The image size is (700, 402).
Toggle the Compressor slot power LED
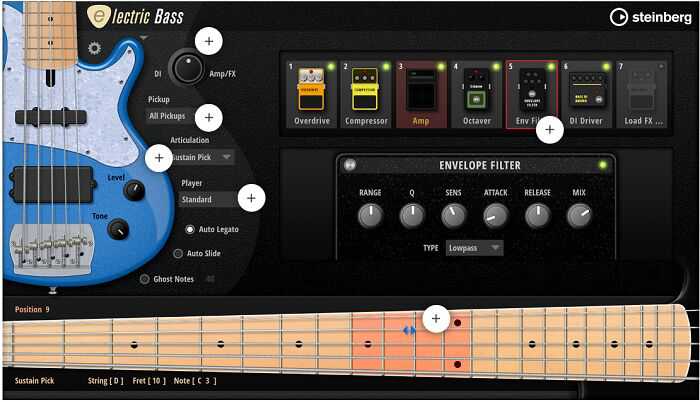(386, 67)
